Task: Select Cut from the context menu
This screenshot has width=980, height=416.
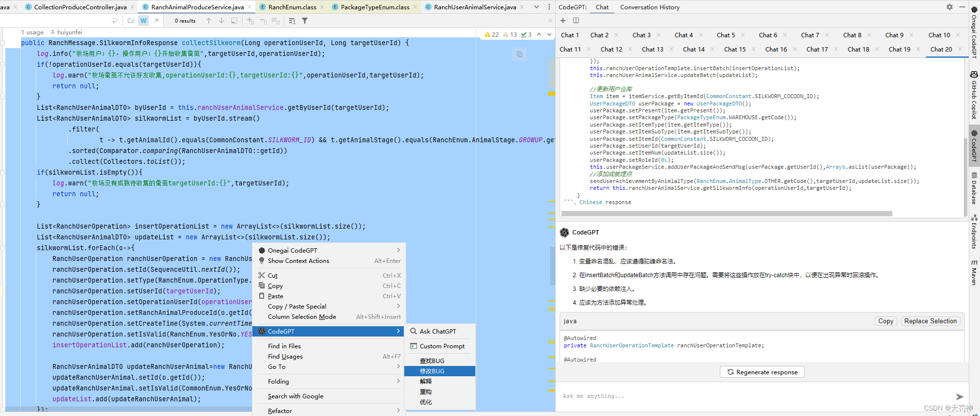Action: coord(329,275)
